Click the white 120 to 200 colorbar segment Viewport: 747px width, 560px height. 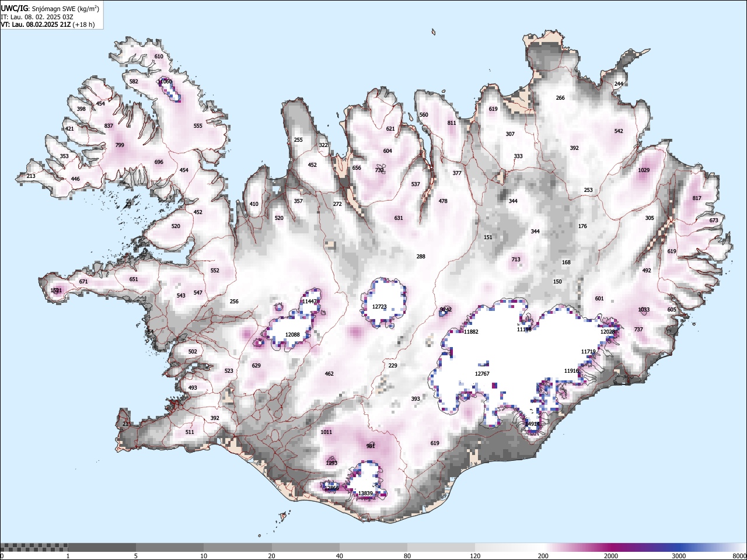tap(509, 547)
